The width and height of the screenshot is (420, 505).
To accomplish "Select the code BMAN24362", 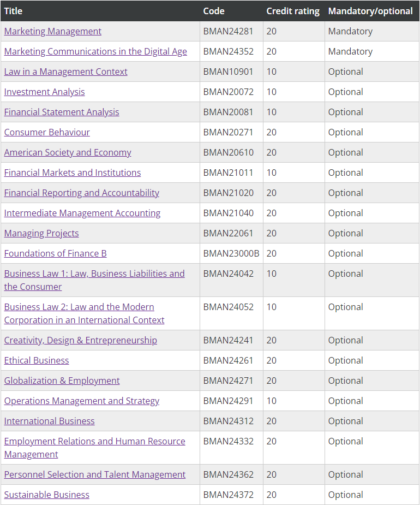I will (x=228, y=475).
